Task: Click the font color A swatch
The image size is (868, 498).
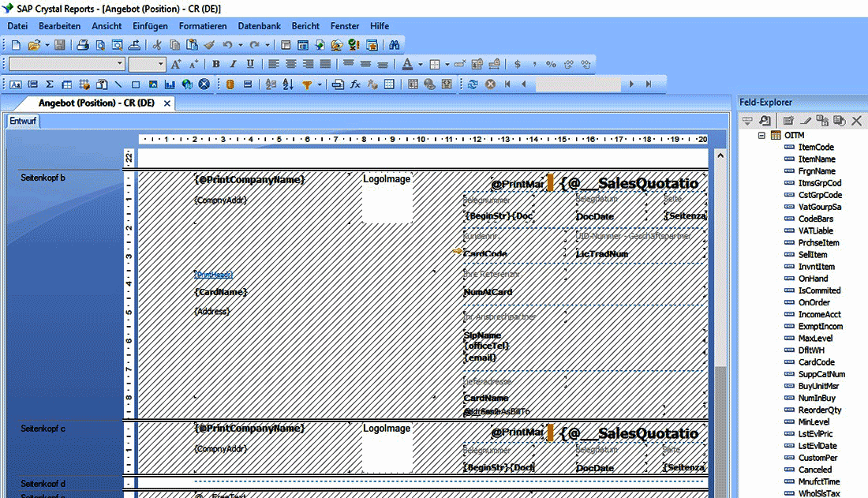Action: 406,64
